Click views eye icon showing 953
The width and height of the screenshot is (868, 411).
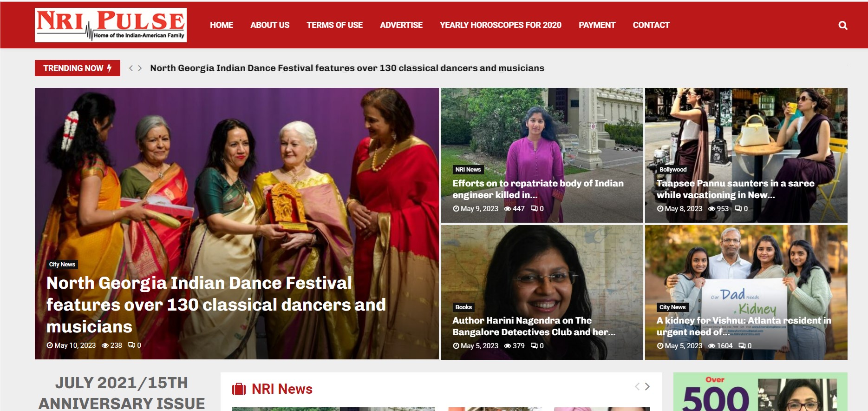pos(711,209)
